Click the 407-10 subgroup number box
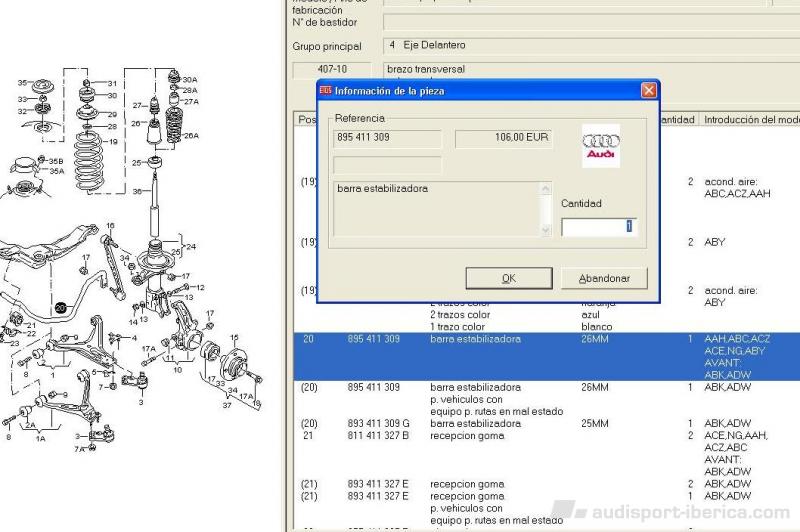This screenshot has height=532, width=800. coord(333,70)
